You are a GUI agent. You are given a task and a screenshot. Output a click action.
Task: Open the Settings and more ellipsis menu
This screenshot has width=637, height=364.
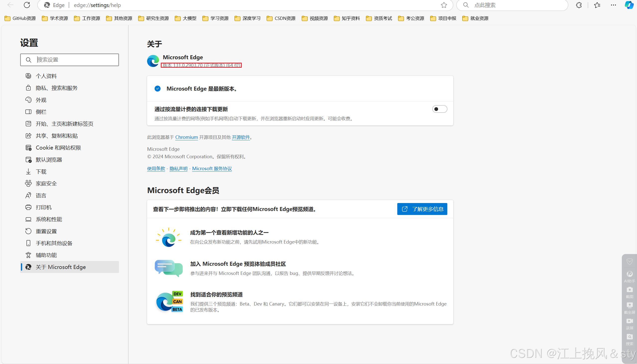(613, 5)
